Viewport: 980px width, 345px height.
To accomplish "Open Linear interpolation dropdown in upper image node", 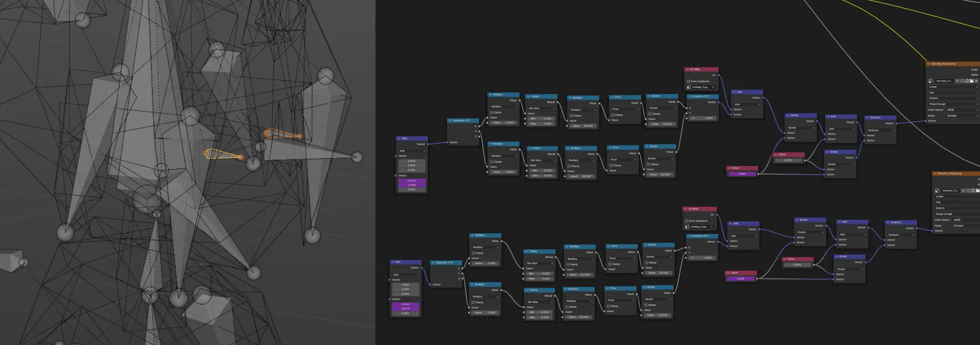I will (953, 87).
